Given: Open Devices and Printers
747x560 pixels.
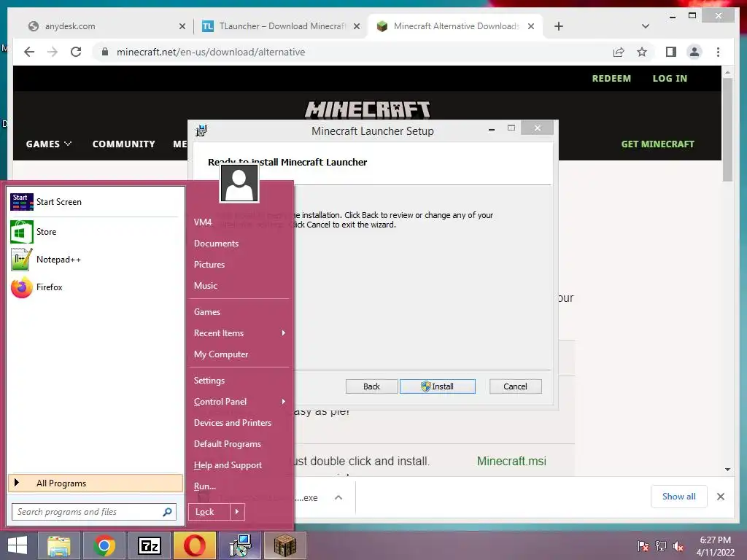Looking at the screenshot, I should coord(233,423).
